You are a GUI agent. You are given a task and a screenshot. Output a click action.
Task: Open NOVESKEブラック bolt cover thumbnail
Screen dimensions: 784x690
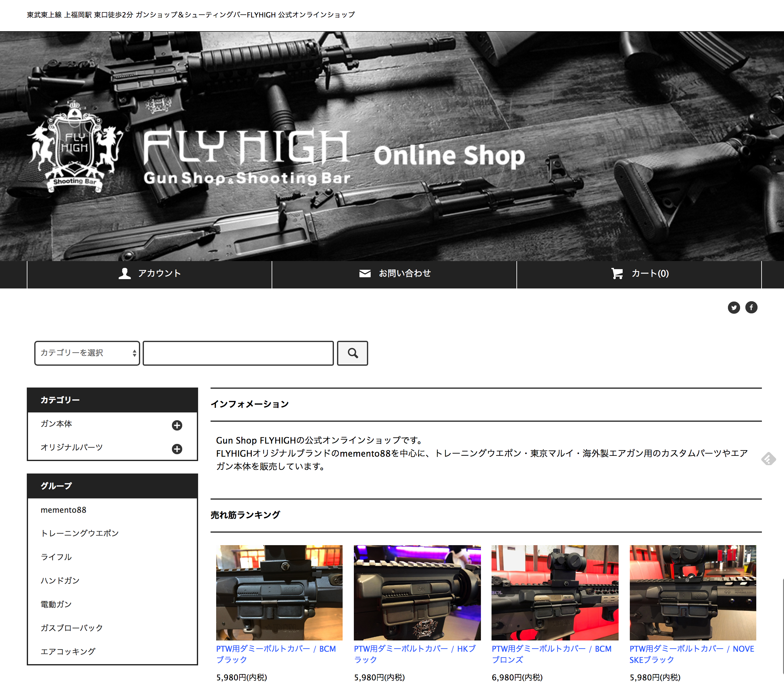click(x=693, y=592)
